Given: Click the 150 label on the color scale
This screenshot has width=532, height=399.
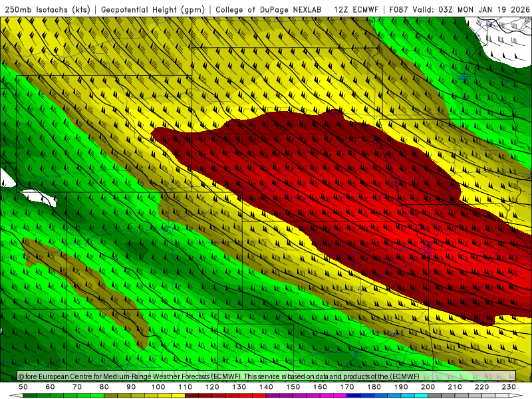Looking at the screenshot, I should [x=293, y=387].
